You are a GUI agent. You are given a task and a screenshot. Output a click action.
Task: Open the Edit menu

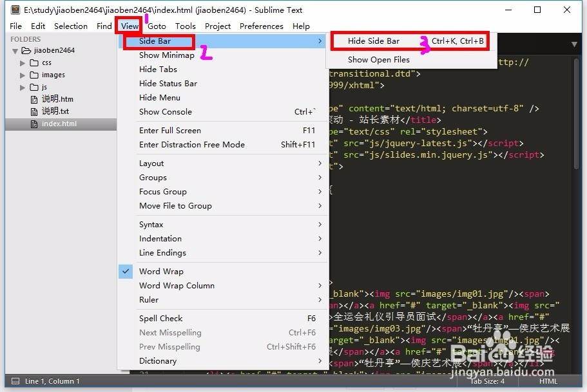(38, 26)
